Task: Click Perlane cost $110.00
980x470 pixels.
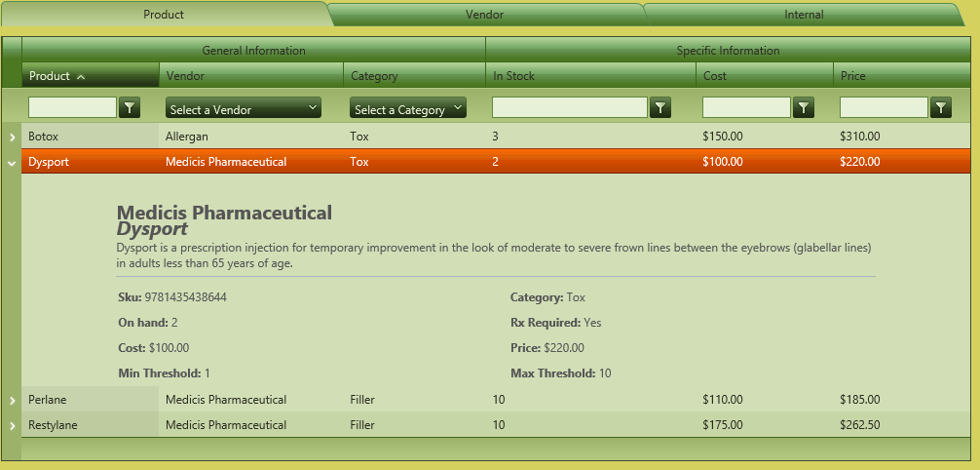Action: 723,400
